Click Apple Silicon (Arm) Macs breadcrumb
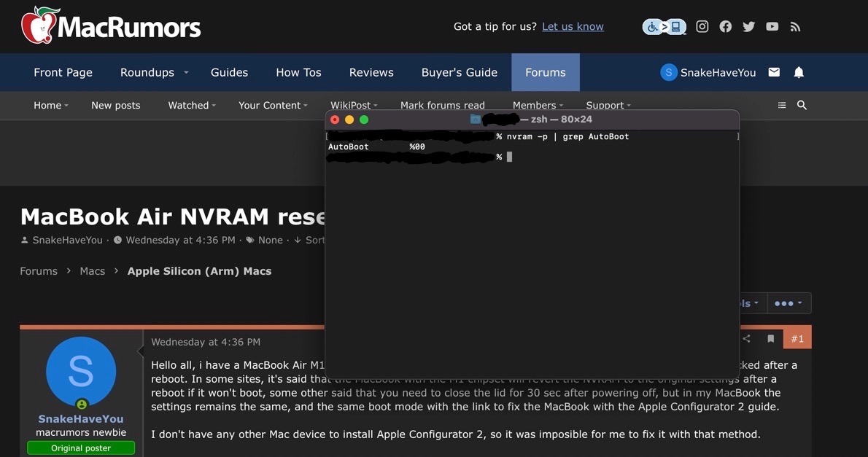868x457 pixels. [x=199, y=271]
